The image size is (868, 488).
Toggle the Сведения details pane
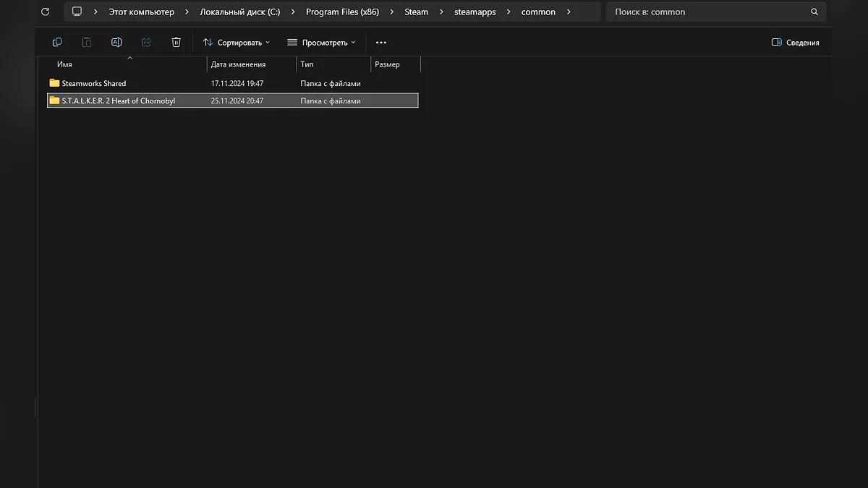(795, 43)
